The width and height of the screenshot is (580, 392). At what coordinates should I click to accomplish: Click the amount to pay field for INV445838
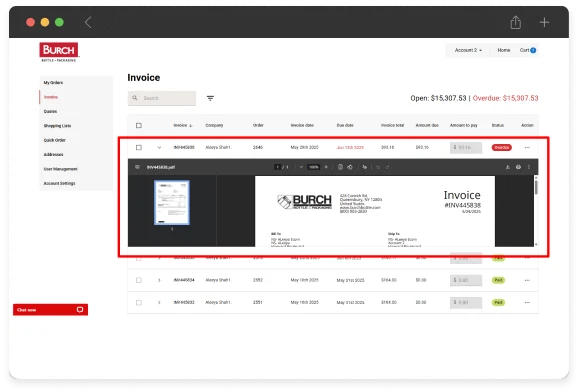pyautogui.click(x=466, y=148)
